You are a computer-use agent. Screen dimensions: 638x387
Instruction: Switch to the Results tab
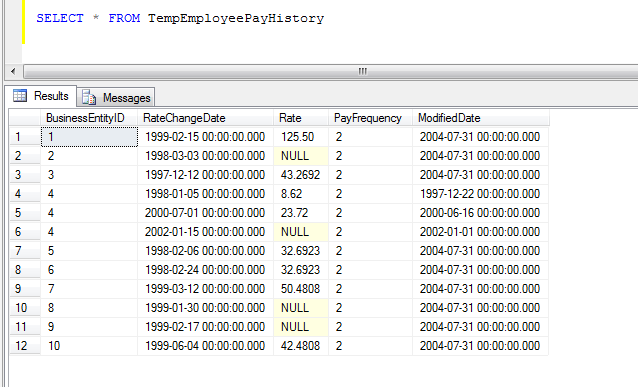click(x=41, y=96)
